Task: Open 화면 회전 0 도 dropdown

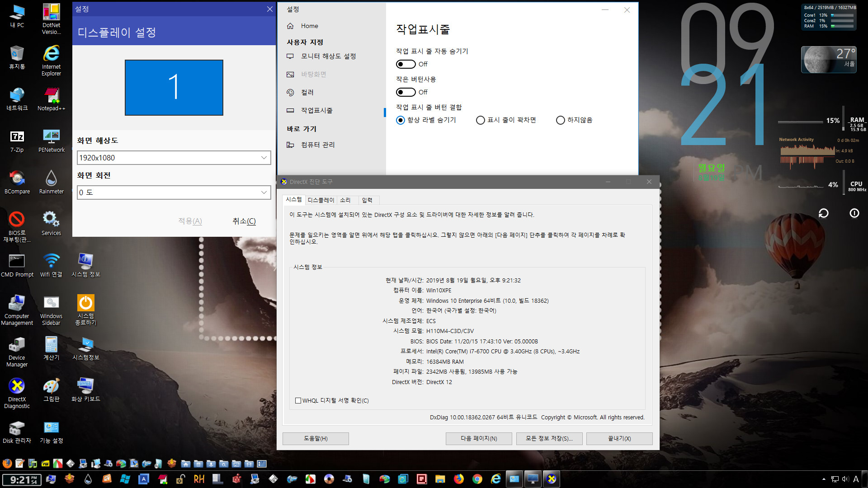Action: [x=174, y=192]
